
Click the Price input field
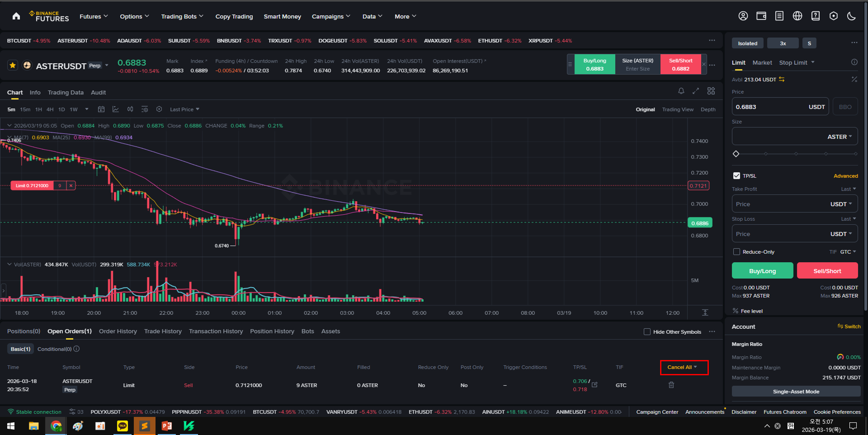click(x=781, y=107)
